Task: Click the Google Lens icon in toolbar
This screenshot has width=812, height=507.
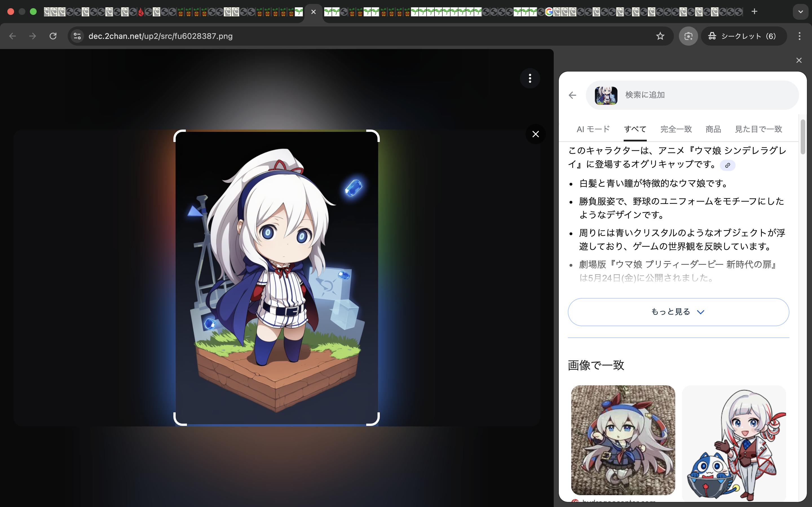Action: 688,36
